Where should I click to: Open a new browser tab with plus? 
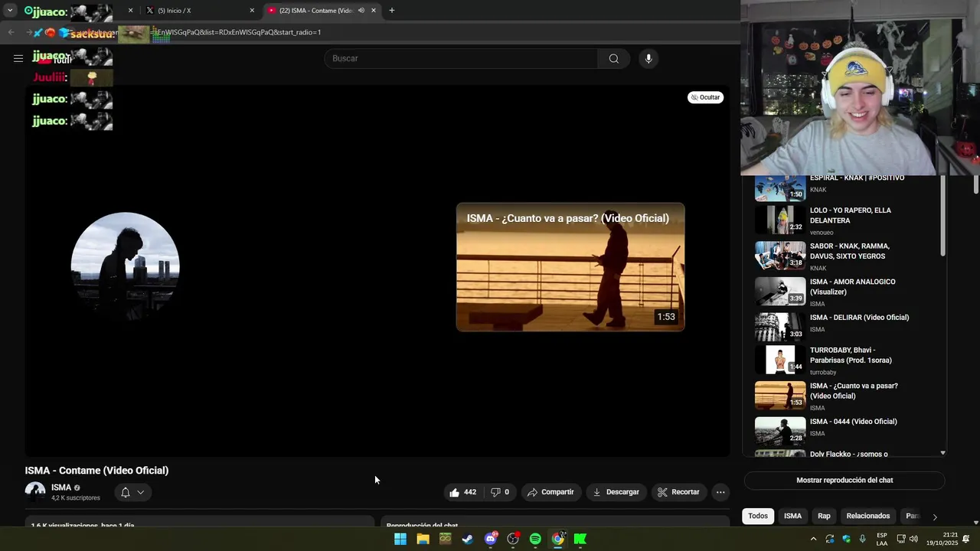pos(392,11)
